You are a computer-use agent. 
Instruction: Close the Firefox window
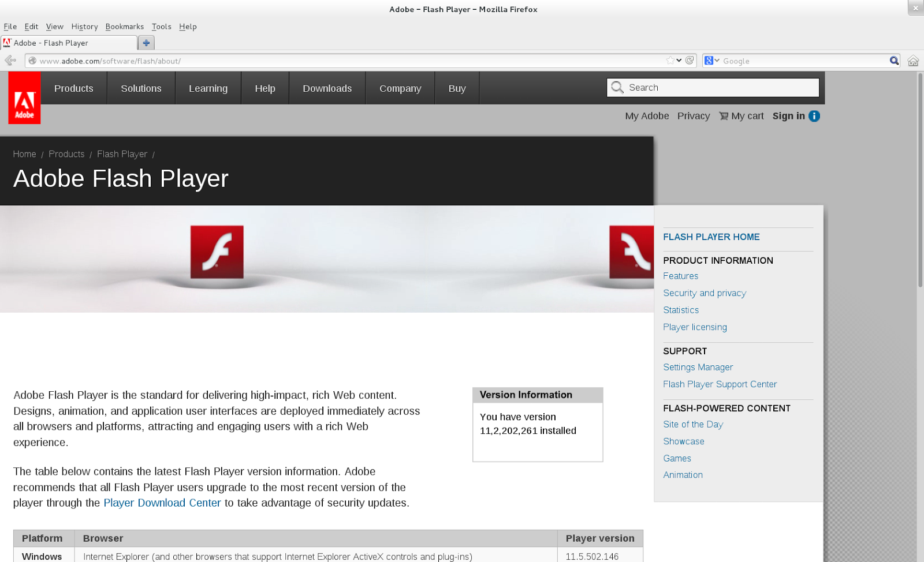915,8
